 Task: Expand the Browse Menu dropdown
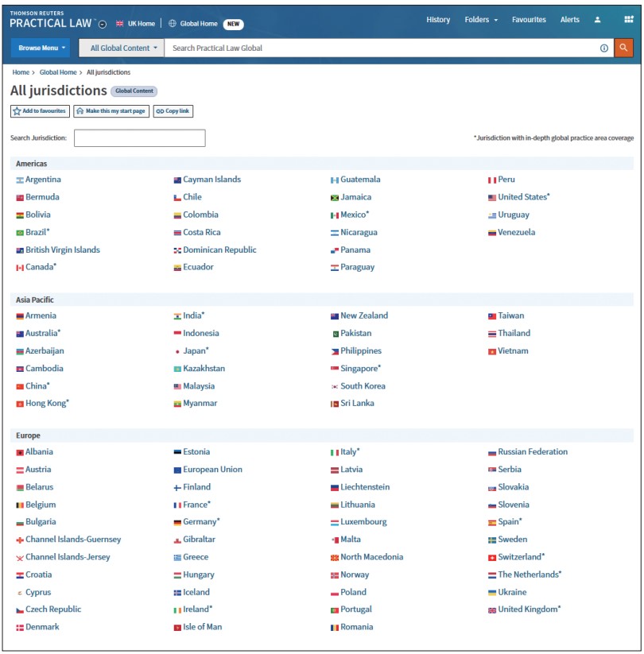40,48
